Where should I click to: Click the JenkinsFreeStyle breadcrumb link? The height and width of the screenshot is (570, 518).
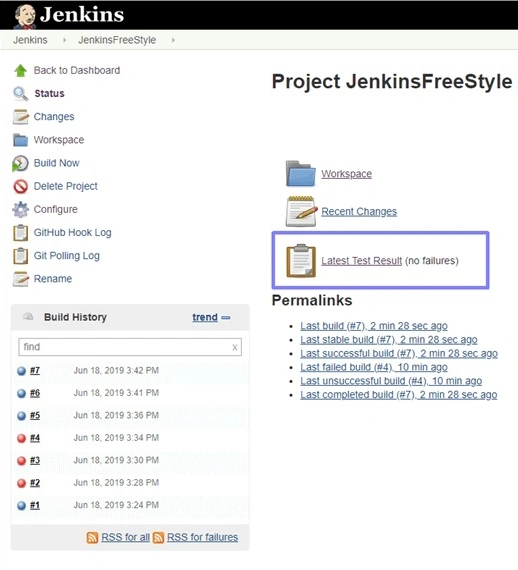tap(117, 40)
